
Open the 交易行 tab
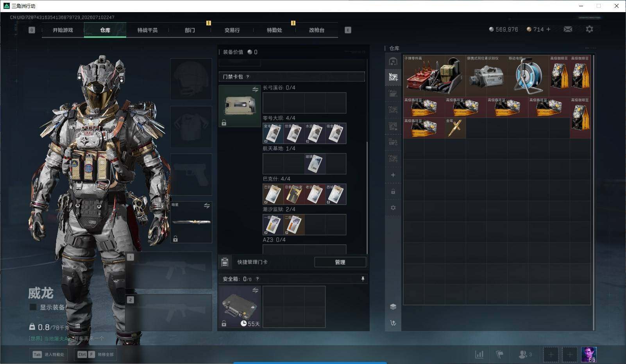click(232, 30)
